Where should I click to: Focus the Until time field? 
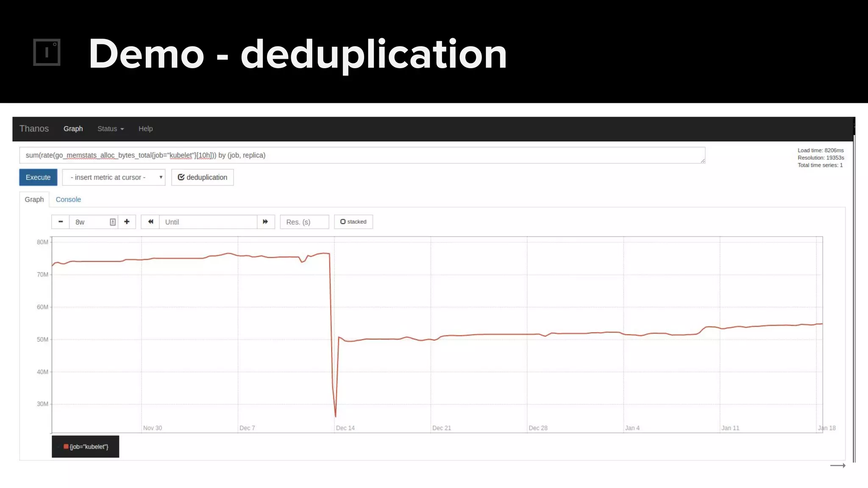point(208,222)
